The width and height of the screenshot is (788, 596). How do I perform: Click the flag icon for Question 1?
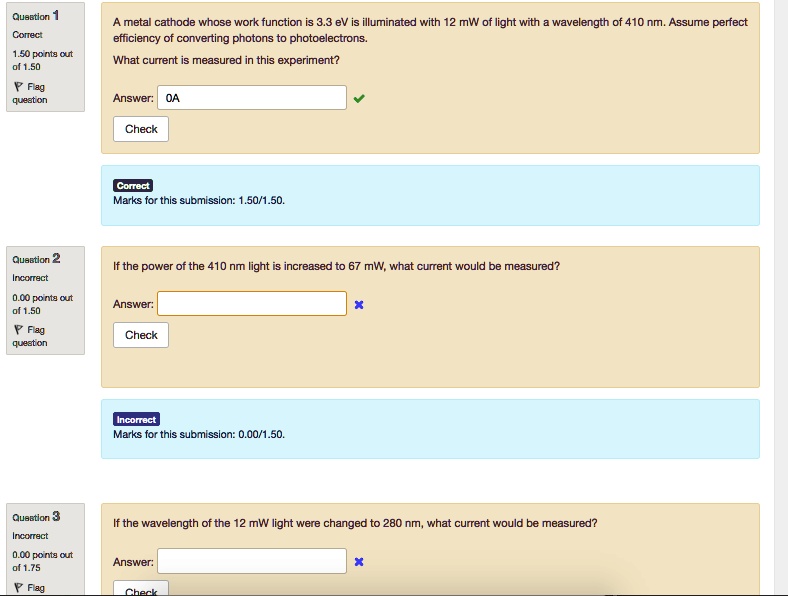point(17,87)
